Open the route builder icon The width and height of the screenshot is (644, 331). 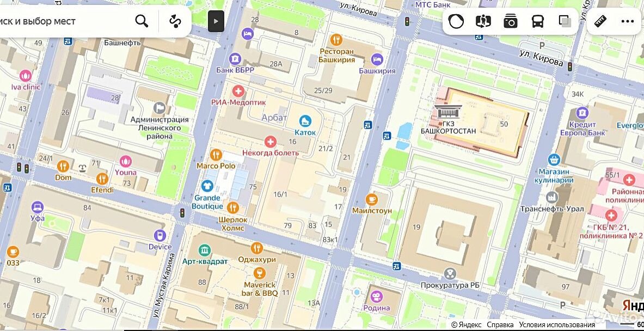(x=175, y=21)
